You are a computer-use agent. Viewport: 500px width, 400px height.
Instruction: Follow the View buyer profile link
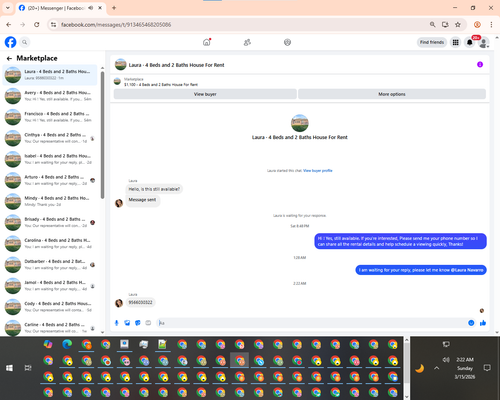point(318,171)
